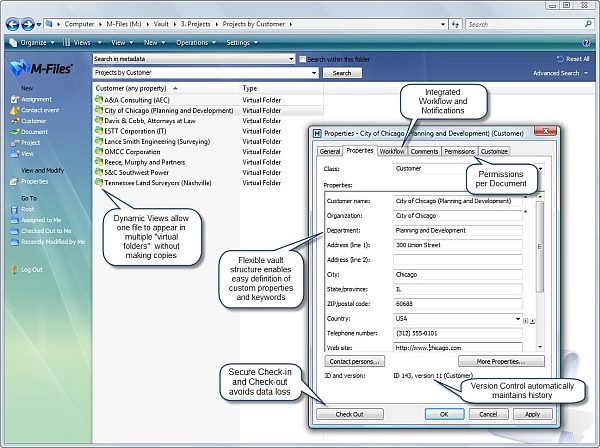This screenshot has width=600, height=448.
Task: Click the Document icon in the sidebar
Action: (15, 132)
